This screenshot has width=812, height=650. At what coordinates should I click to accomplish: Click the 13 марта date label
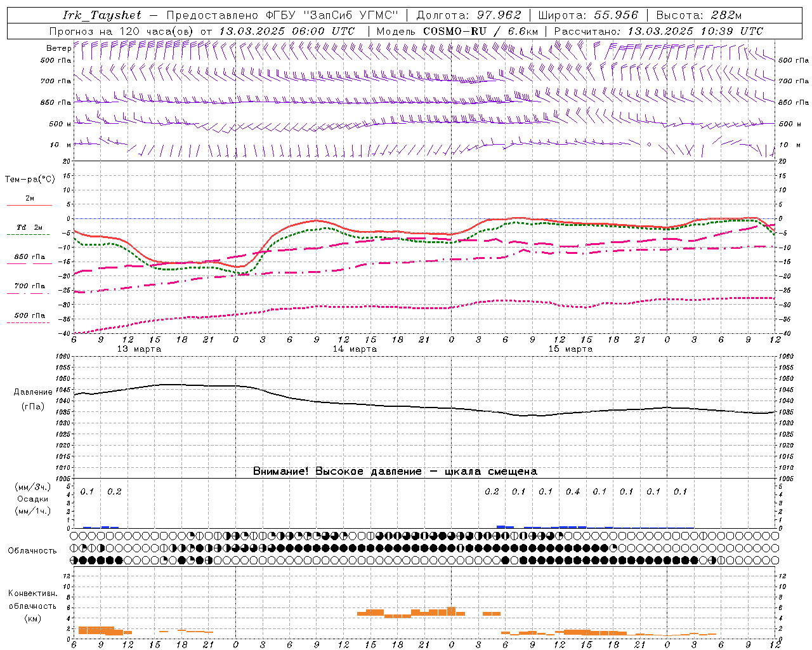140,349
